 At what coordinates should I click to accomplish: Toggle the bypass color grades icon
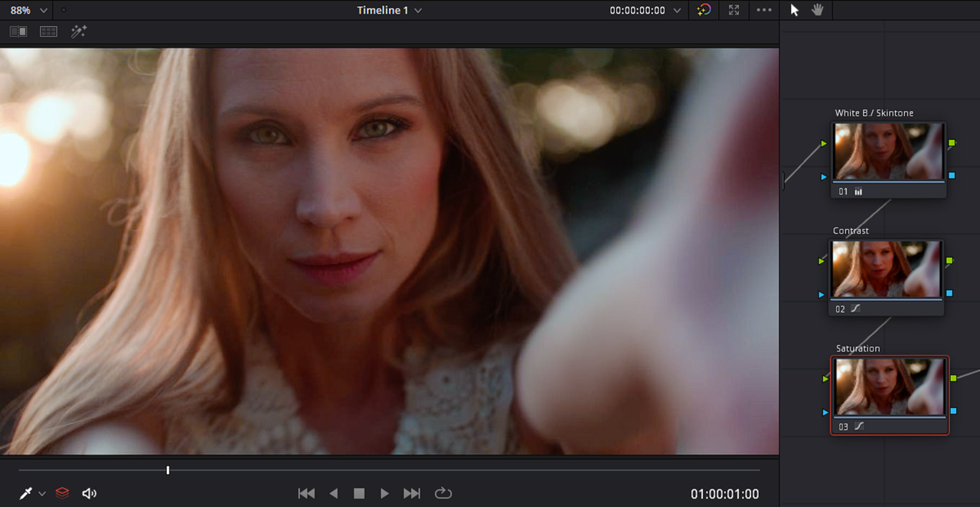point(704,10)
